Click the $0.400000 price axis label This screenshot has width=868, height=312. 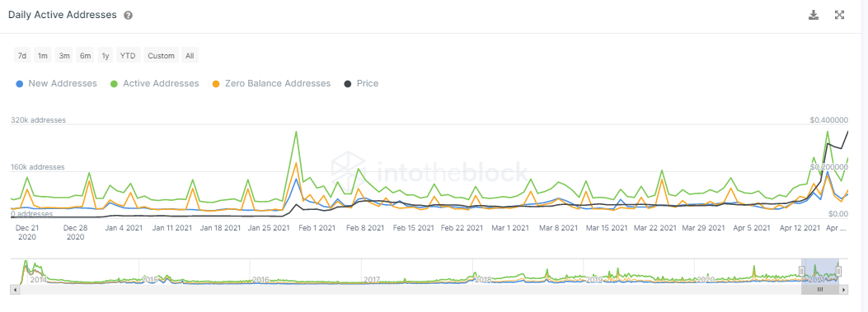[x=828, y=120]
